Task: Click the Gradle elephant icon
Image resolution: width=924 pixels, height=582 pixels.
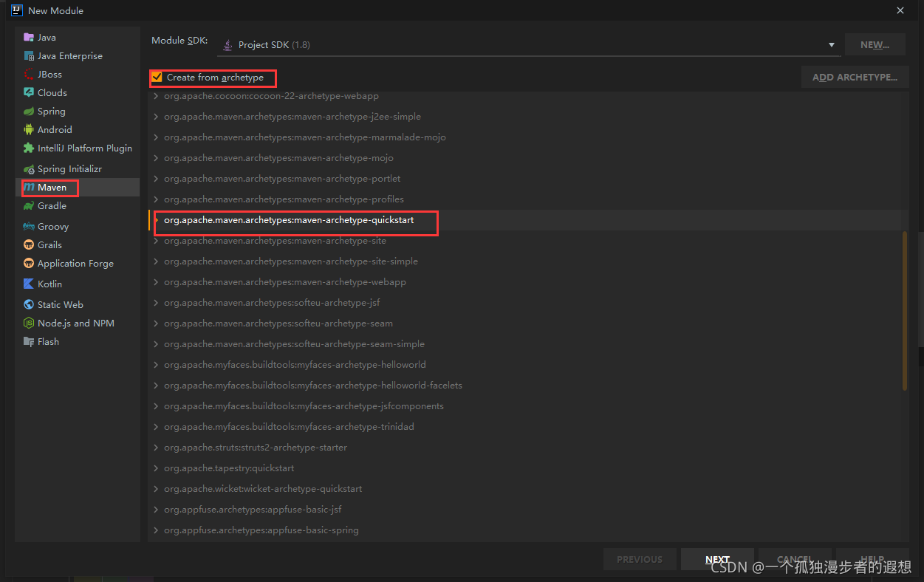Action: 29,206
